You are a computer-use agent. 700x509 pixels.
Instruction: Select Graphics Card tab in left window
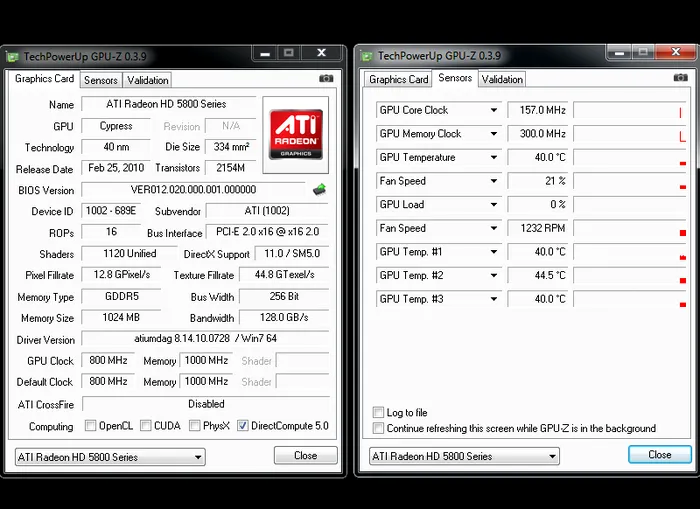coord(44,79)
